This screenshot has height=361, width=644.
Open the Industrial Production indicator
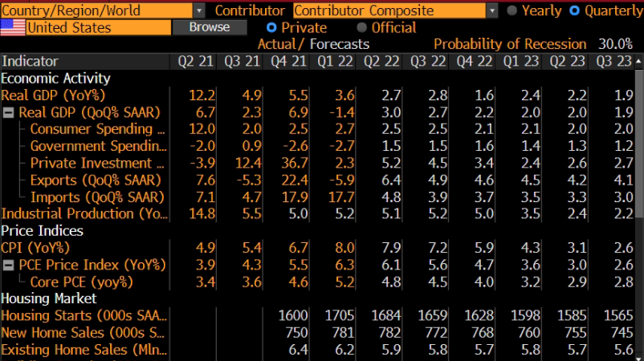(x=84, y=213)
